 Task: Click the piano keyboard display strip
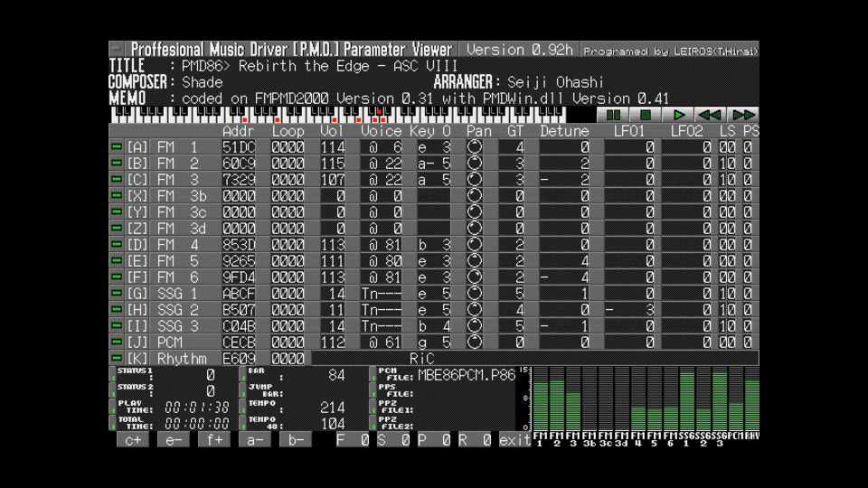click(338, 115)
